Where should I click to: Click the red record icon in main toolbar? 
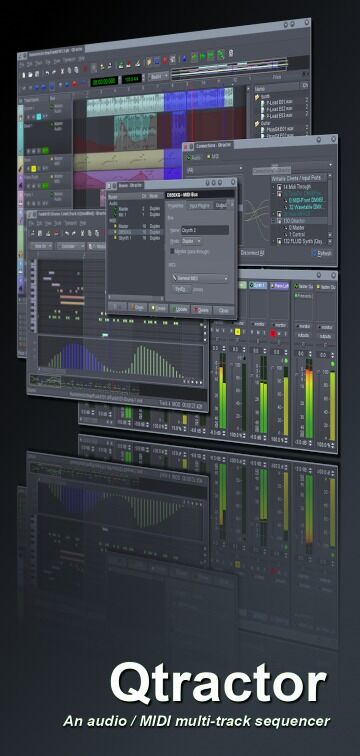point(165,60)
